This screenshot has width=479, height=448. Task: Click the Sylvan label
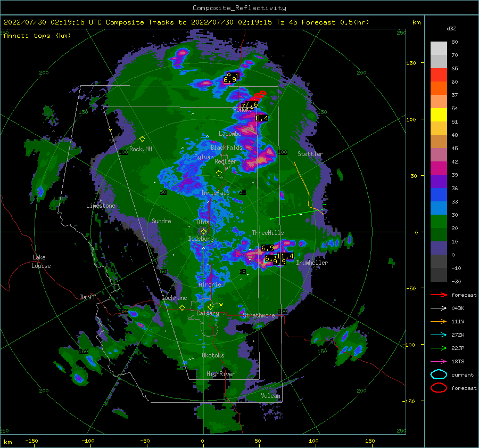[x=204, y=157]
